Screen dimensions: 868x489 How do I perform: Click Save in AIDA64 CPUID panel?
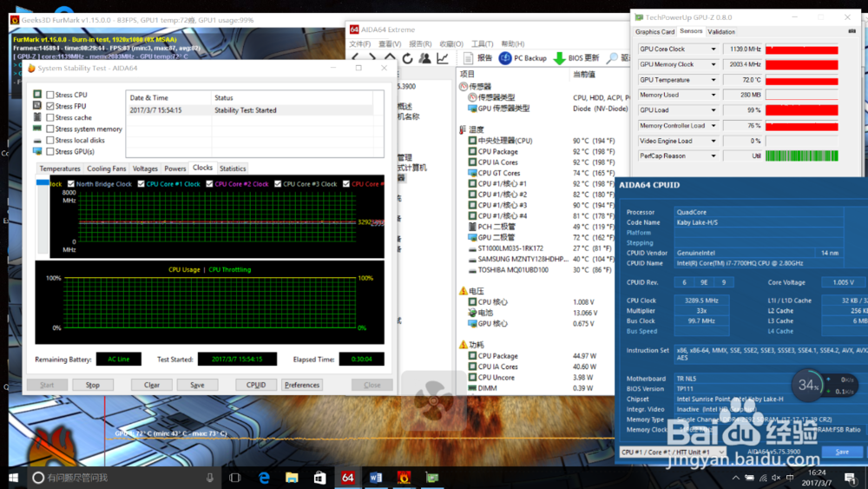(x=842, y=452)
